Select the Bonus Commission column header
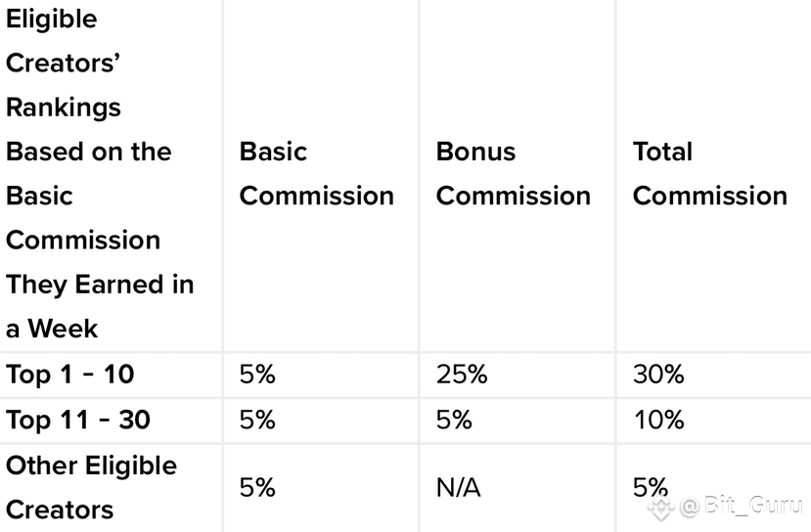This screenshot has height=532, width=811. [513, 174]
